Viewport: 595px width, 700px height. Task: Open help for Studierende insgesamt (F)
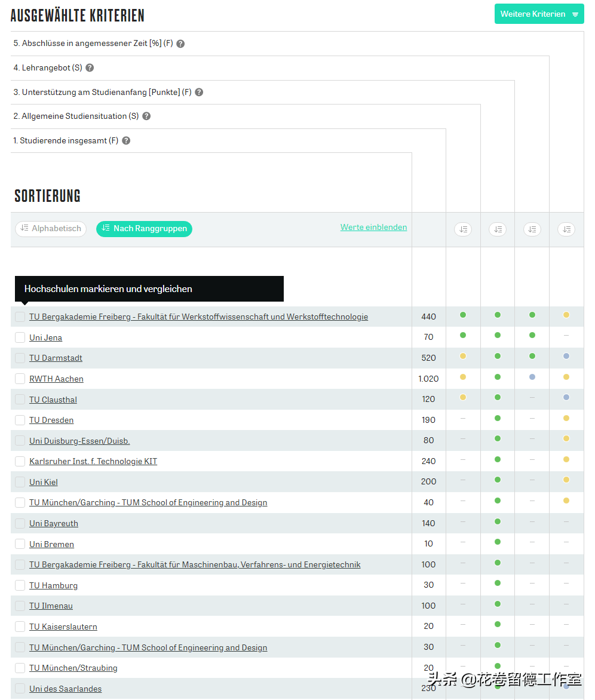(x=126, y=140)
